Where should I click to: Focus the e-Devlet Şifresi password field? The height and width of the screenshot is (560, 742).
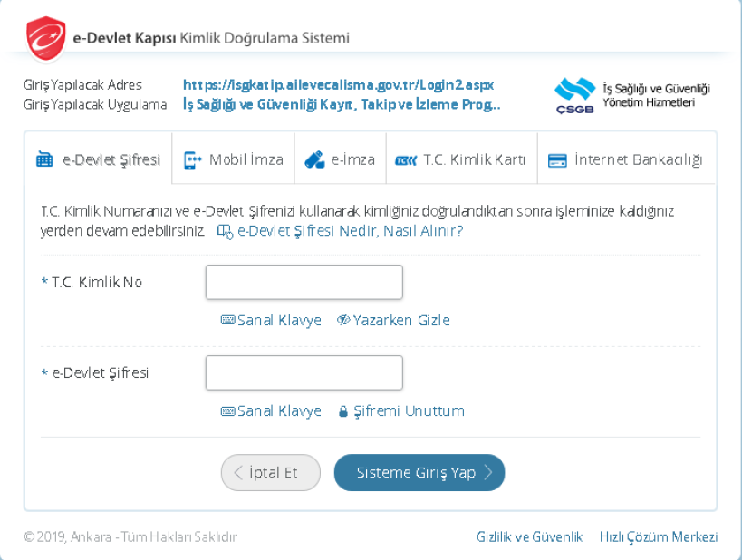(x=304, y=373)
